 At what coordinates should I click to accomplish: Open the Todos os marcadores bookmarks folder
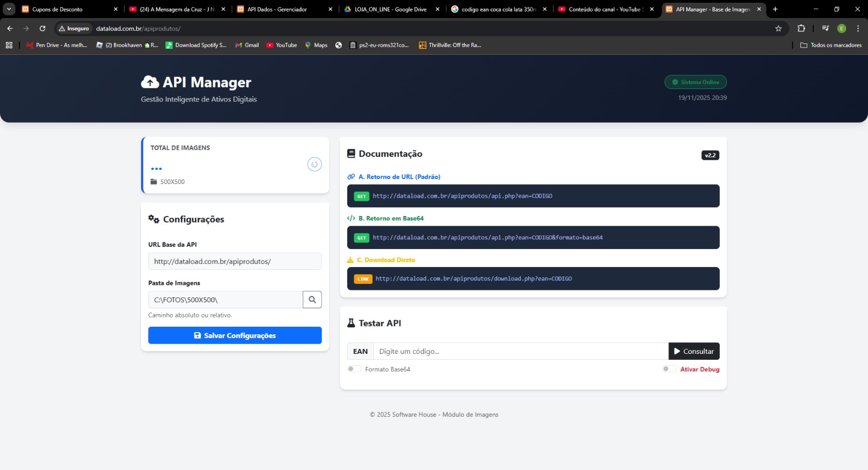coord(831,45)
